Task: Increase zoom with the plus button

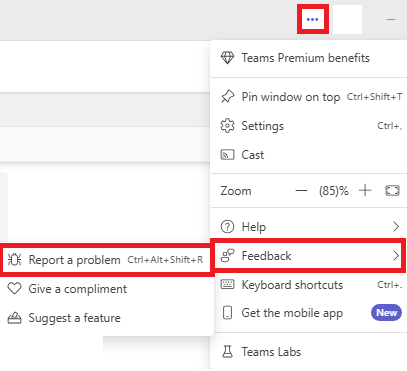Action: tap(365, 191)
